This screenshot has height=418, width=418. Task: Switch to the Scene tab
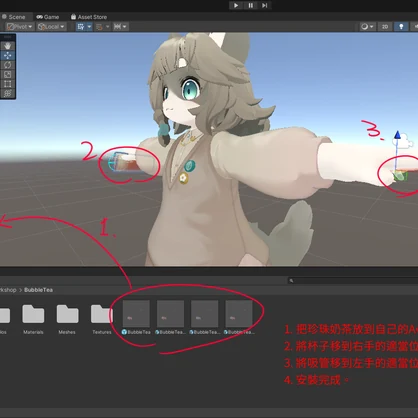point(14,17)
